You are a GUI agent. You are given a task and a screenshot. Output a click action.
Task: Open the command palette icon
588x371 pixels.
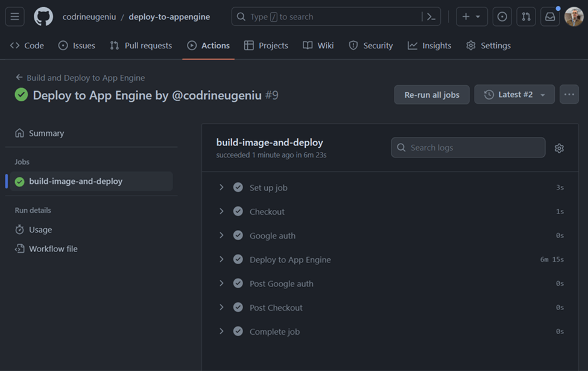pos(431,17)
